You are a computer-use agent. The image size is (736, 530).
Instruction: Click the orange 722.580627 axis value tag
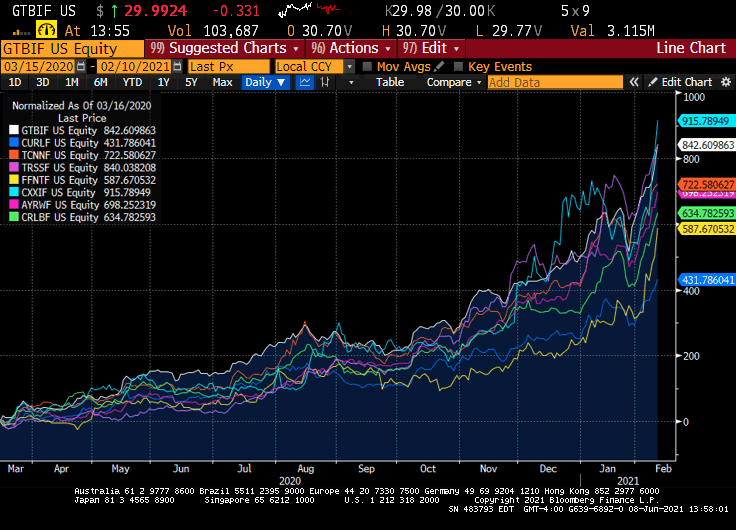(706, 184)
